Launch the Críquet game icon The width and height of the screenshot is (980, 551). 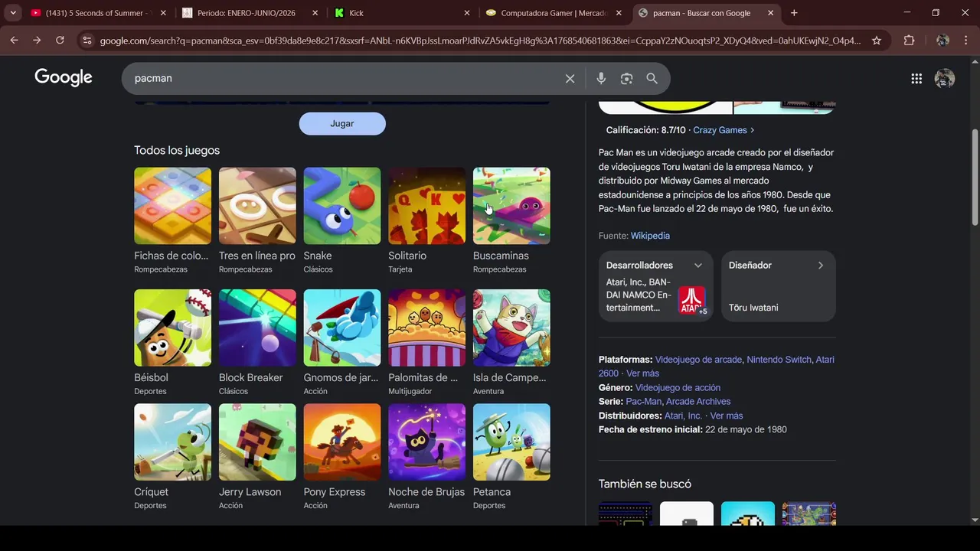[x=172, y=442]
